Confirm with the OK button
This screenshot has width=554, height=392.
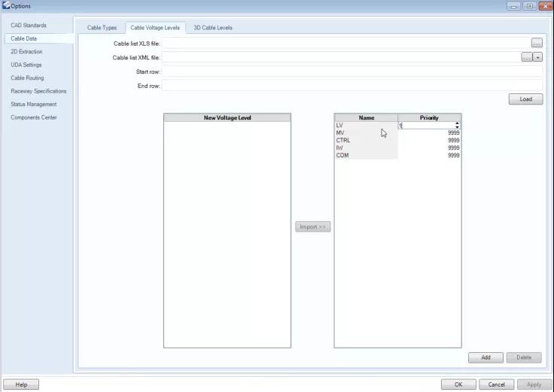point(458,384)
